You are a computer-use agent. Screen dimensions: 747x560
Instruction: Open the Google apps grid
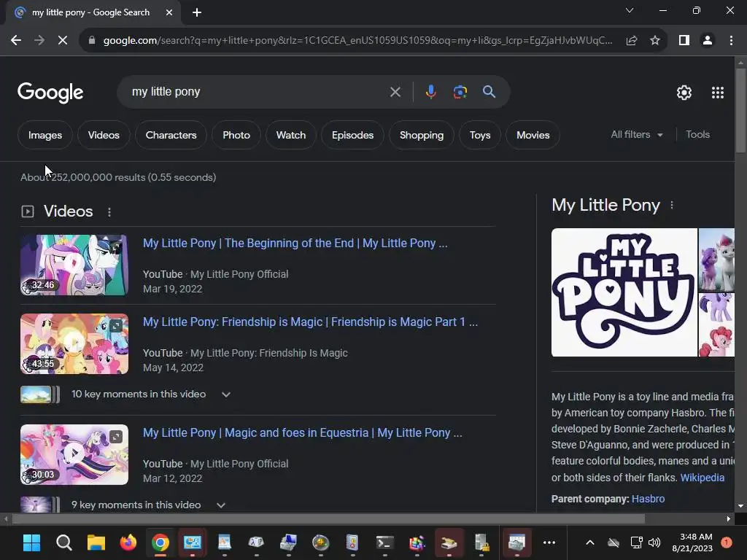coord(718,93)
